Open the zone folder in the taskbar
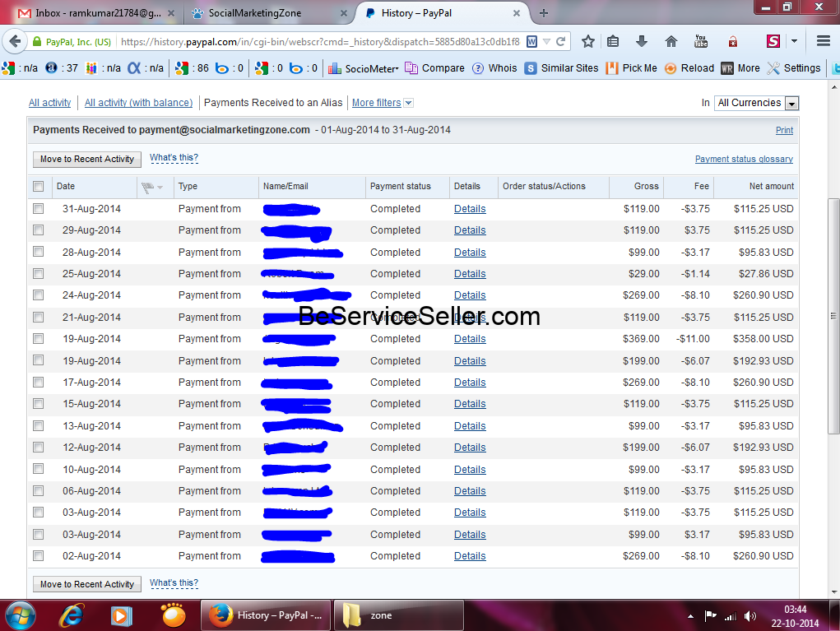The image size is (840, 631). (398, 615)
